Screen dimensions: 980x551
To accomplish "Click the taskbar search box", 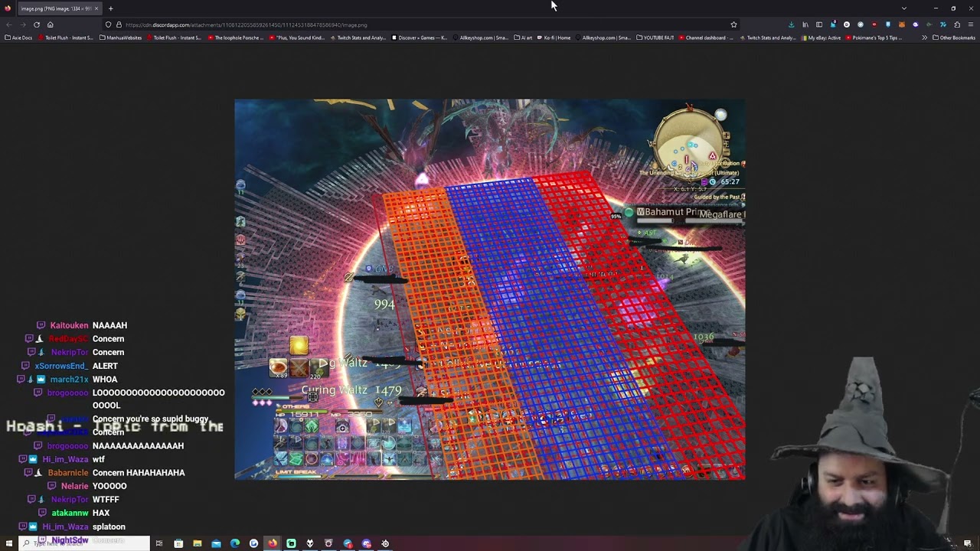I will pyautogui.click(x=84, y=543).
